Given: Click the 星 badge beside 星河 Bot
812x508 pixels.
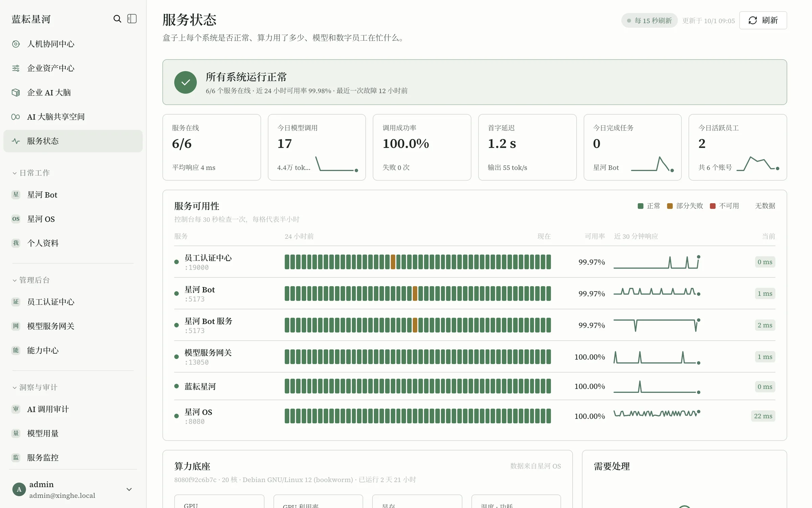Looking at the screenshot, I should point(16,195).
